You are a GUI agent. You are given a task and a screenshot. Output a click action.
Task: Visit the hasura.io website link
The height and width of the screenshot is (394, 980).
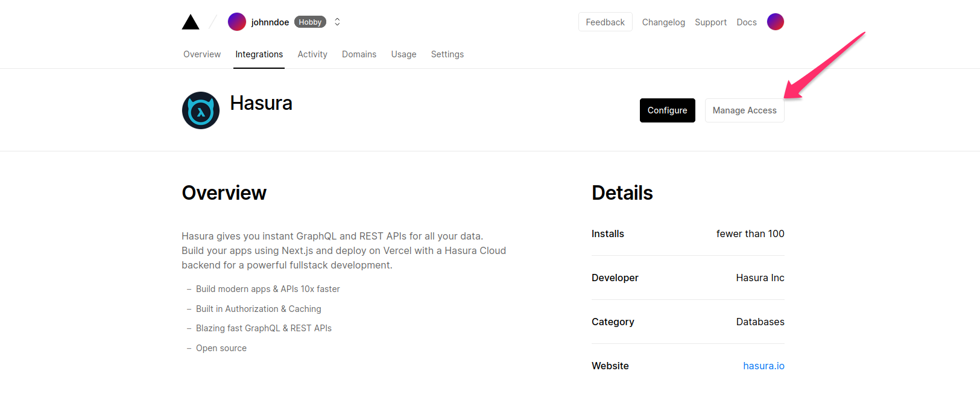click(x=763, y=366)
